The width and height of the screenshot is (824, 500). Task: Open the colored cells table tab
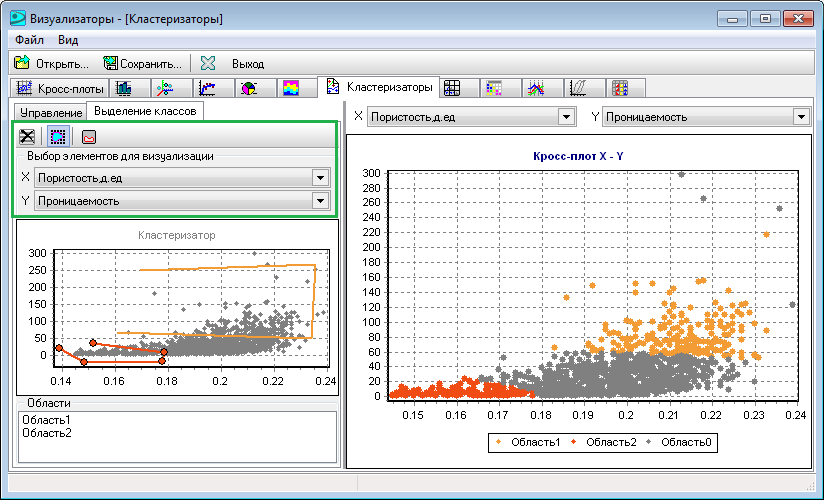[494, 88]
